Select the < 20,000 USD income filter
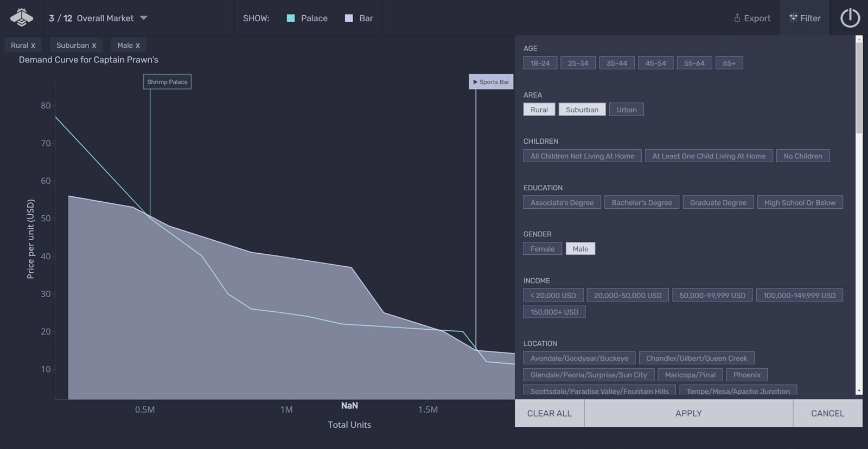 [x=553, y=296]
